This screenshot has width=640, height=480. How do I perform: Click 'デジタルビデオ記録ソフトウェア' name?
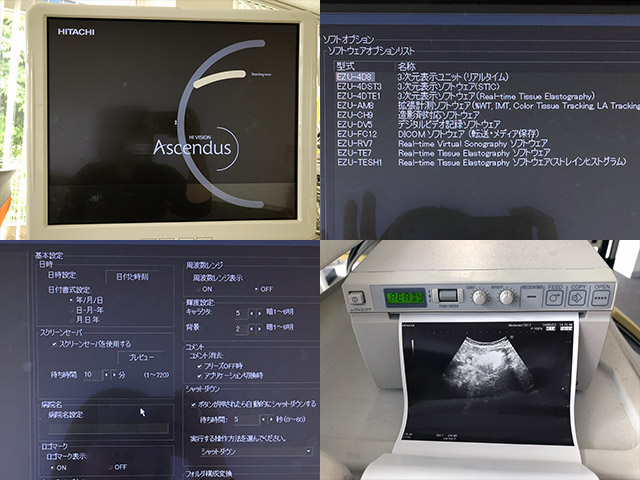pos(449,124)
